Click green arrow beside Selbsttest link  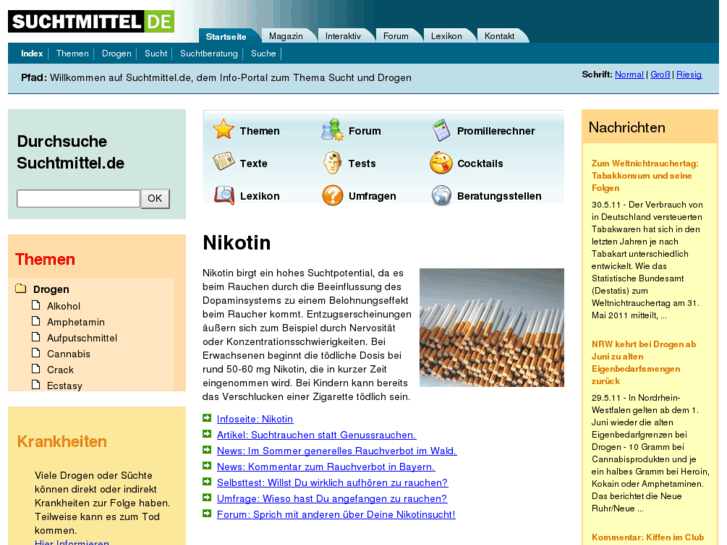pos(207,482)
